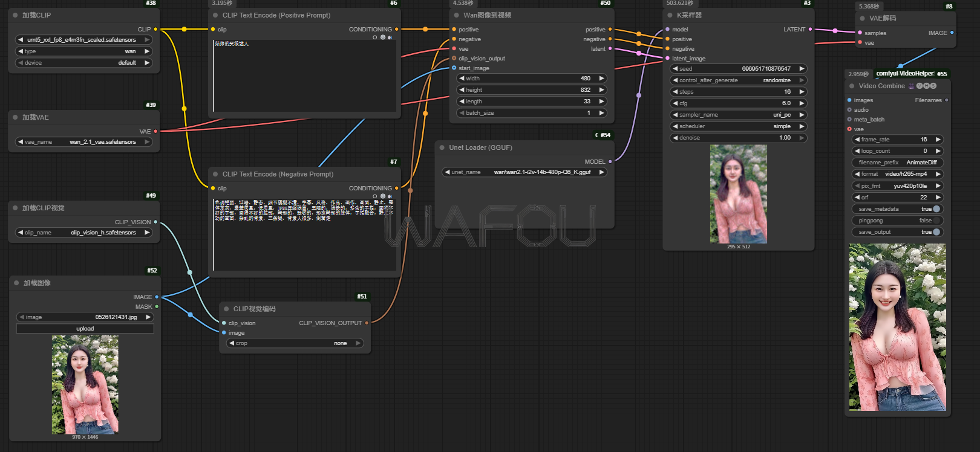Viewport: 980px width, 452px height.
Task: Toggle the save_metadata switch
Action: (x=936, y=209)
